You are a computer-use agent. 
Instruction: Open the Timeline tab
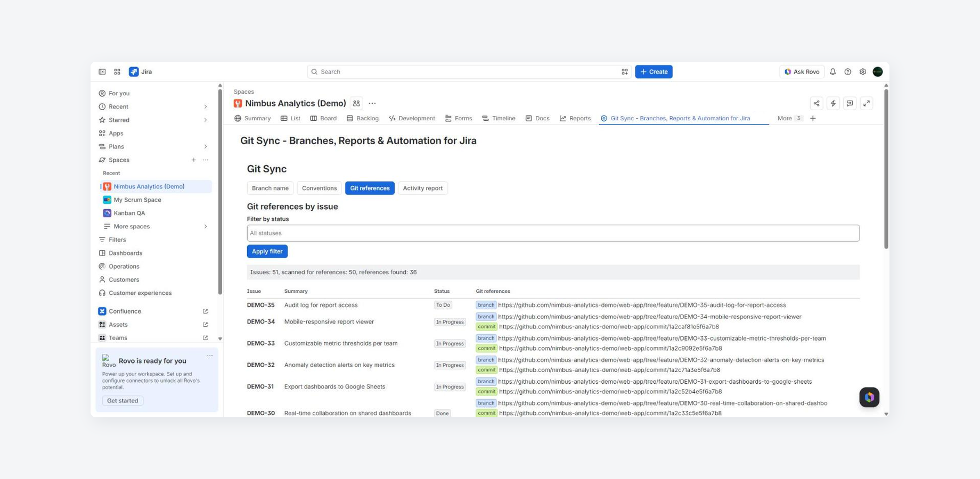point(499,118)
